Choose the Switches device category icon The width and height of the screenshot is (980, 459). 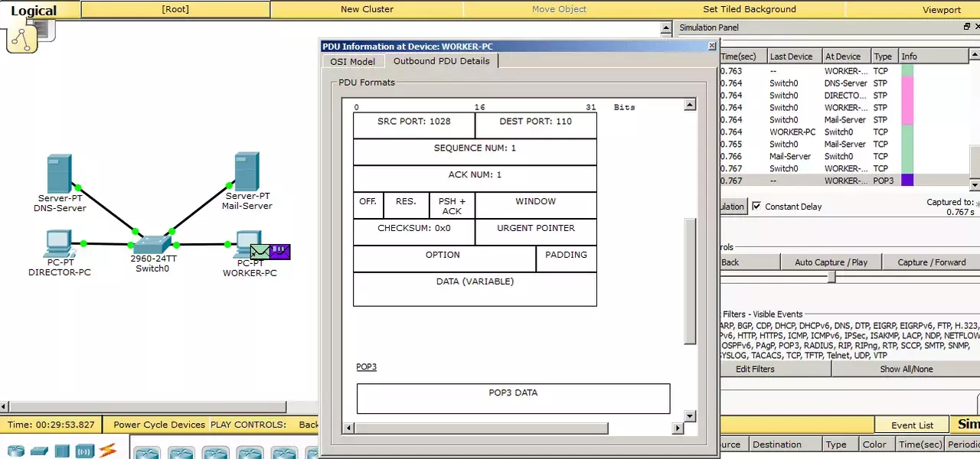point(40,451)
